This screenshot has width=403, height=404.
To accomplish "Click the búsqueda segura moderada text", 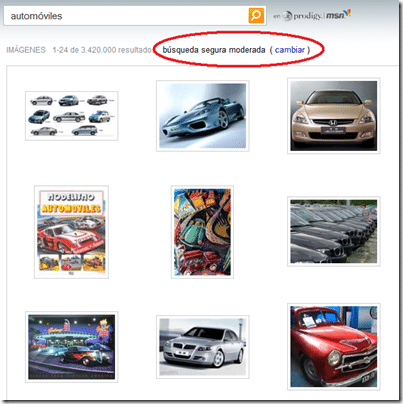I will point(214,50).
